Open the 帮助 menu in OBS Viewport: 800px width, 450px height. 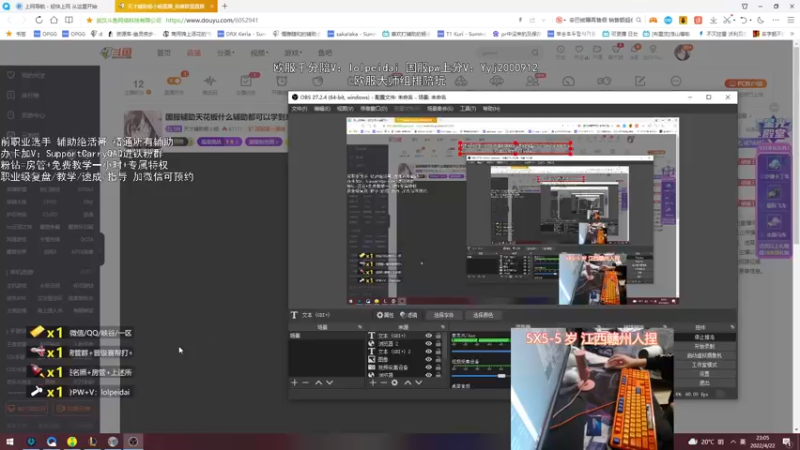tap(491, 109)
